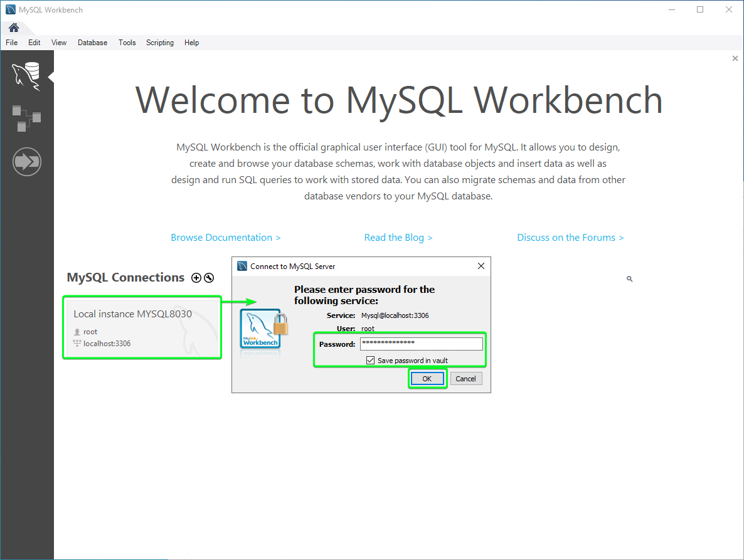Click the connections search magnifier icon
Viewport: 744px width, 560px height.
(x=630, y=279)
